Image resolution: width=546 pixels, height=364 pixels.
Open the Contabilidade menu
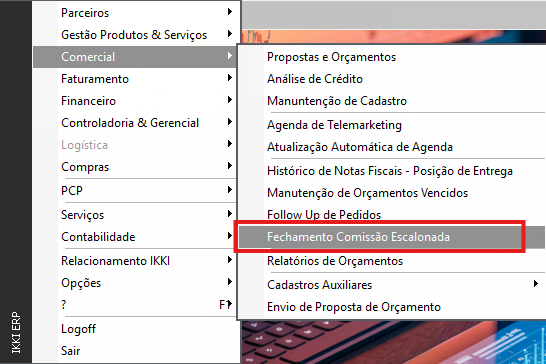134,237
